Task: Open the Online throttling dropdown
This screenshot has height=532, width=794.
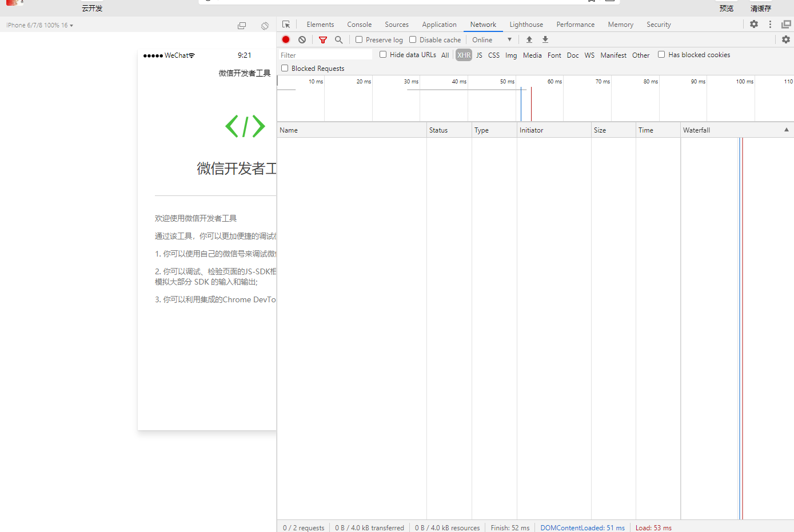Action: (x=492, y=39)
